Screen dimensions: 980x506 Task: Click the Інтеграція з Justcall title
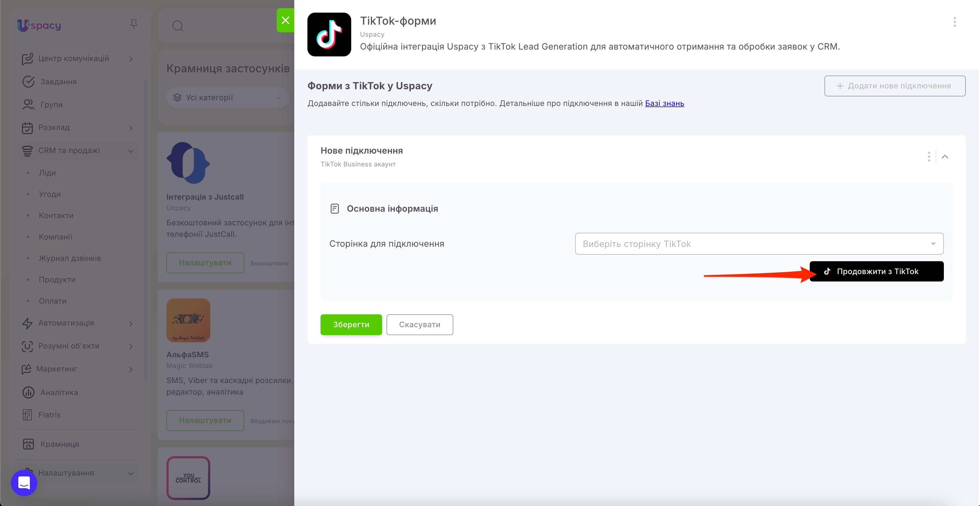click(205, 197)
